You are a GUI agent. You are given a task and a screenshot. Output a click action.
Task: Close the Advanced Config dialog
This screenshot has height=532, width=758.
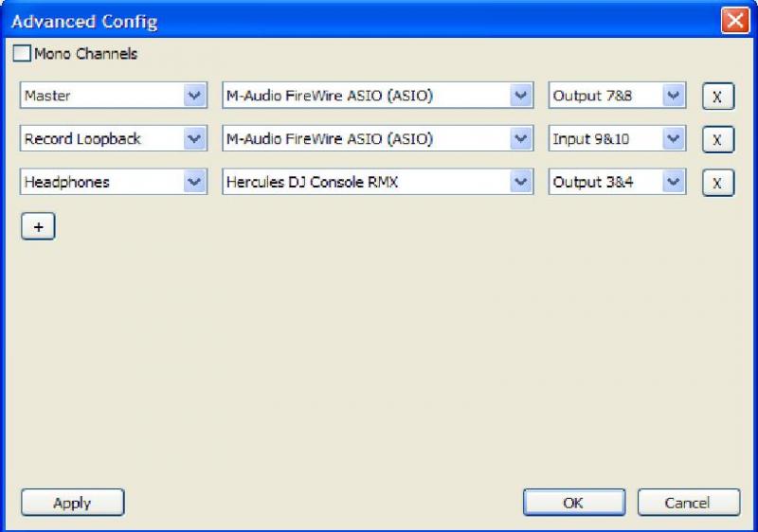[x=735, y=20]
